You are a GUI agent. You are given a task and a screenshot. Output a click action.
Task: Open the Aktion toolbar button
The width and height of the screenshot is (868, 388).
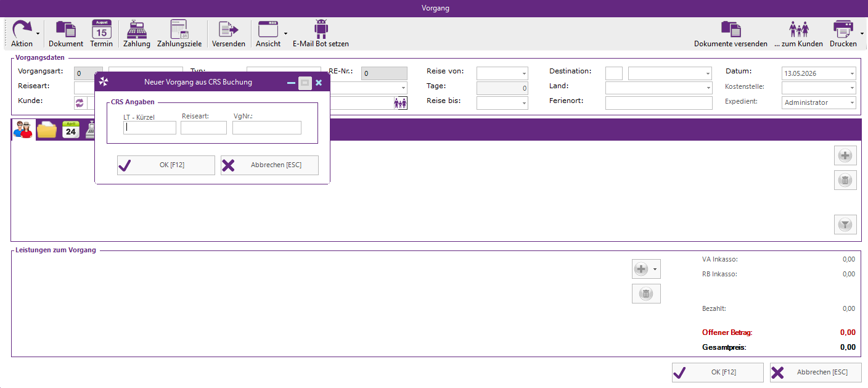23,33
